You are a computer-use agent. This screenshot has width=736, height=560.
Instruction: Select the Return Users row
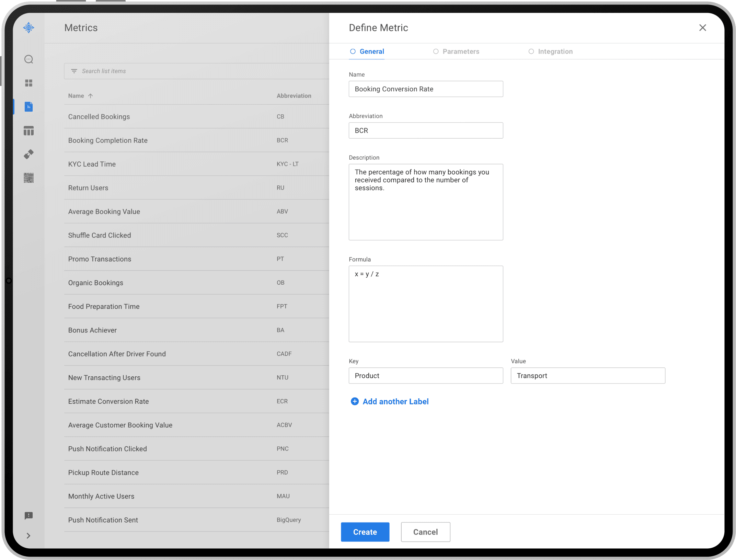click(196, 187)
